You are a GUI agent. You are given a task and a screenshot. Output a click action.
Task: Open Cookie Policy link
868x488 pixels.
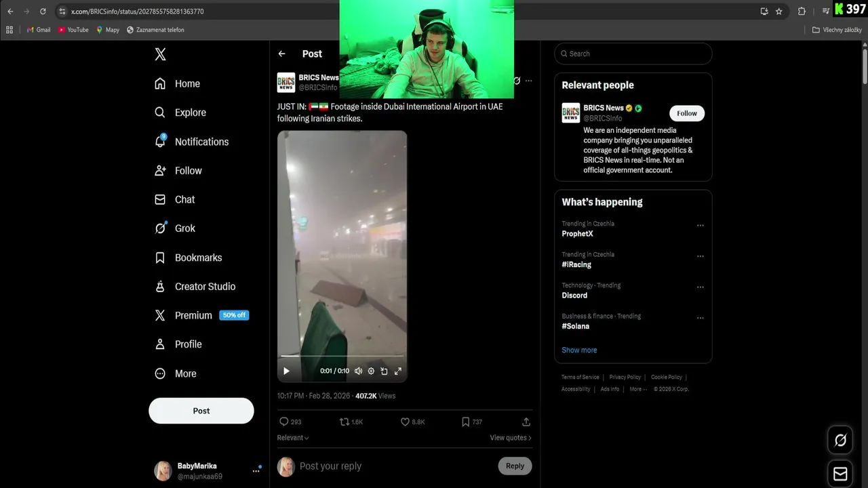click(x=667, y=377)
